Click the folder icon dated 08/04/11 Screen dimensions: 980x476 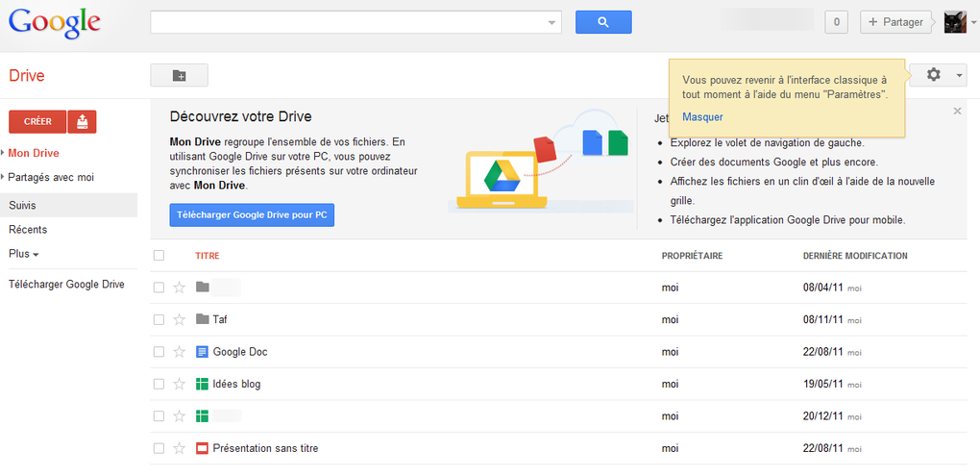click(x=202, y=288)
